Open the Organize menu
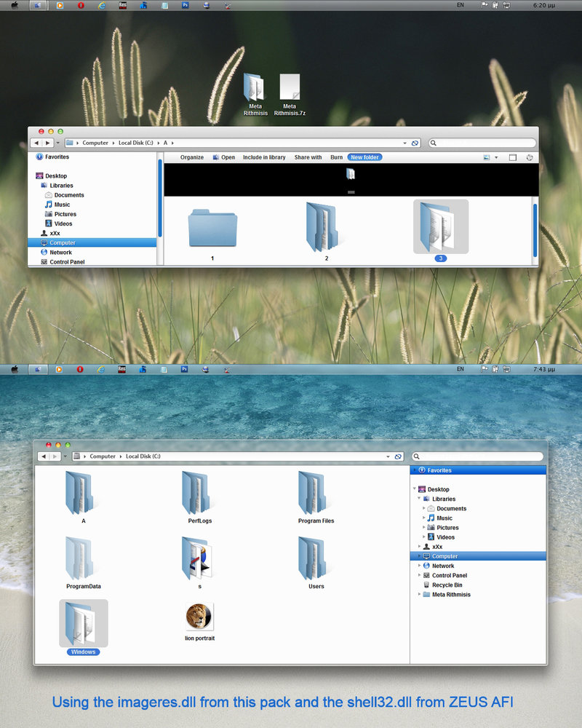The height and width of the screenshot is (728, 582). pos(191,157)
